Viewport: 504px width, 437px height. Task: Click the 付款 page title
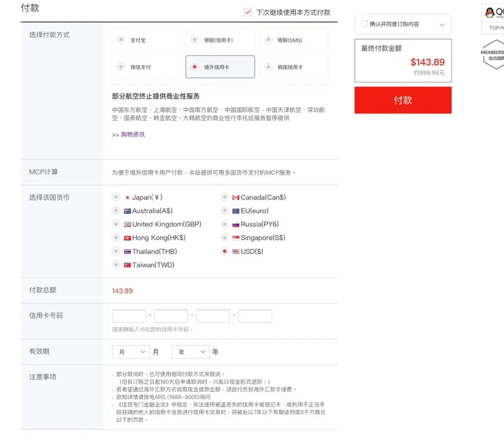click(30, 8)
